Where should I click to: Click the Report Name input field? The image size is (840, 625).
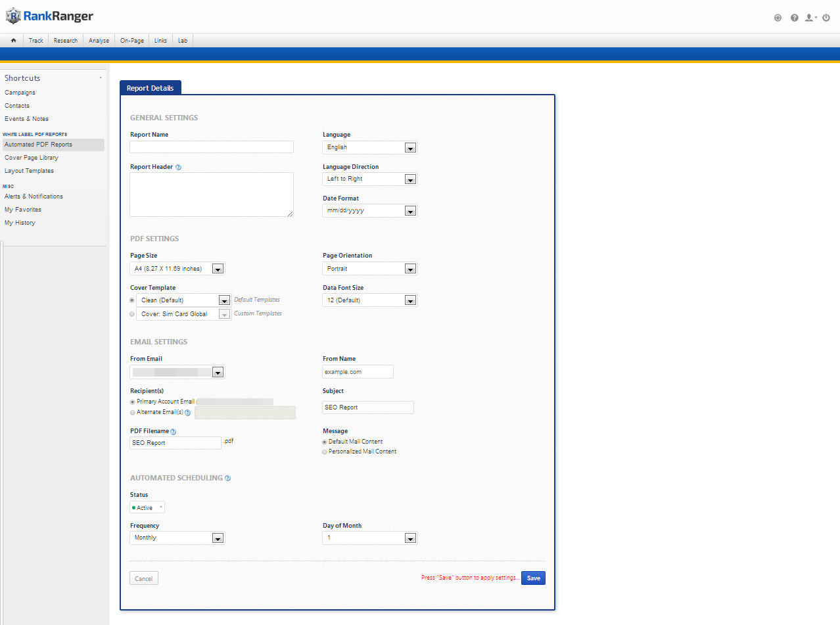point(211,147)
